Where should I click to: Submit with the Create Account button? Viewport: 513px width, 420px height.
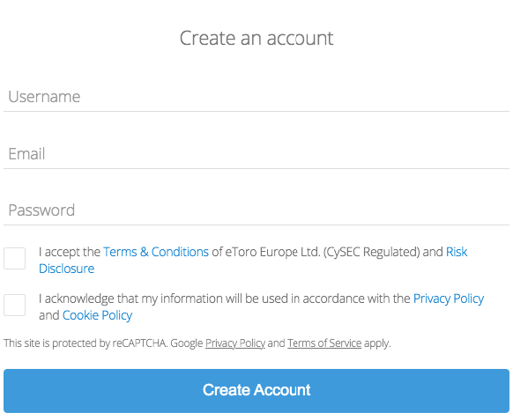tap(256, 391)
